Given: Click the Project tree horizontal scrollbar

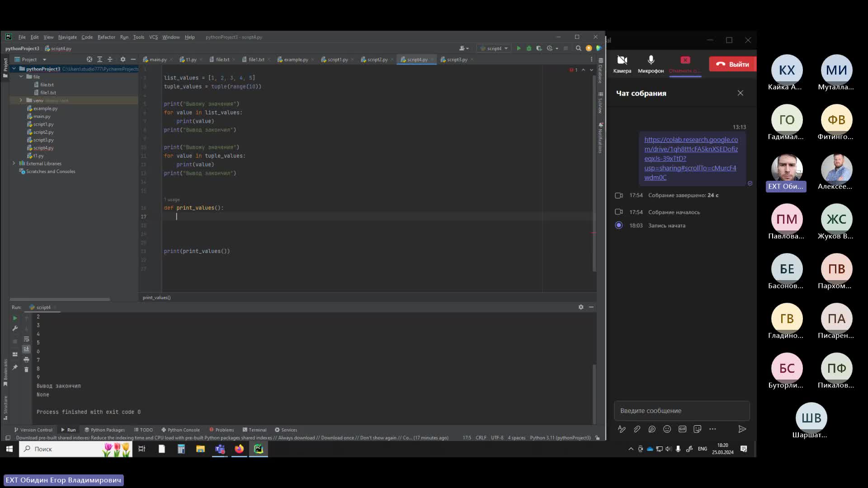Looking at the screenshot, I should pos(60,299).
